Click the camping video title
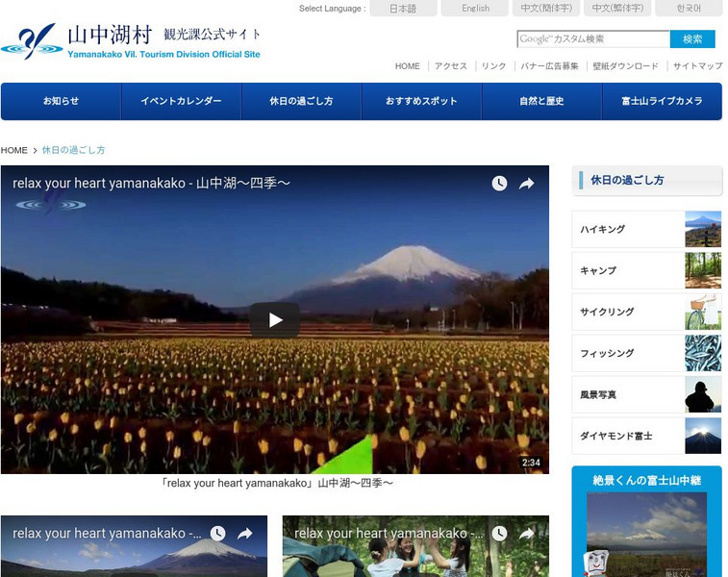Image resolution: width=728 pixels, height=577 pixels. coord(389,534)
